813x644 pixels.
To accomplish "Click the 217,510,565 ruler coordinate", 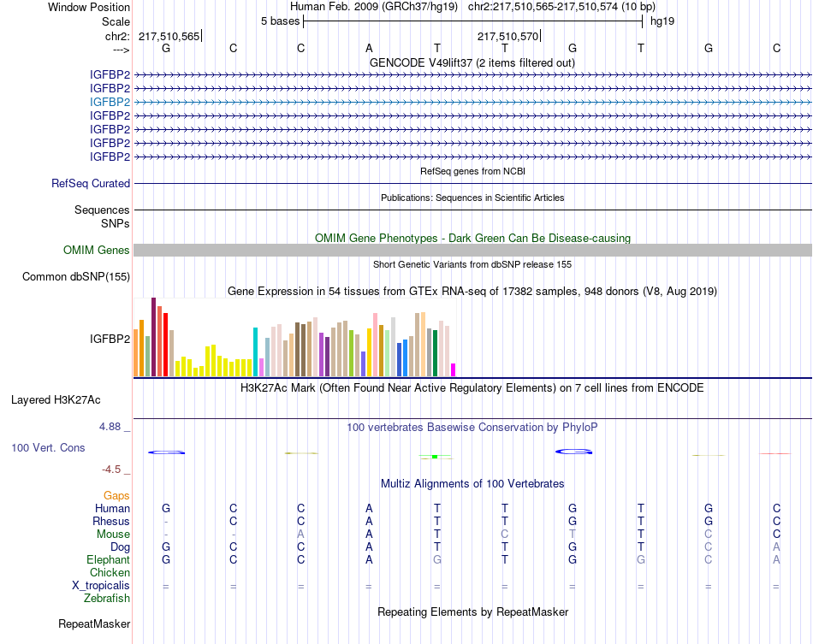I will 169,36.
